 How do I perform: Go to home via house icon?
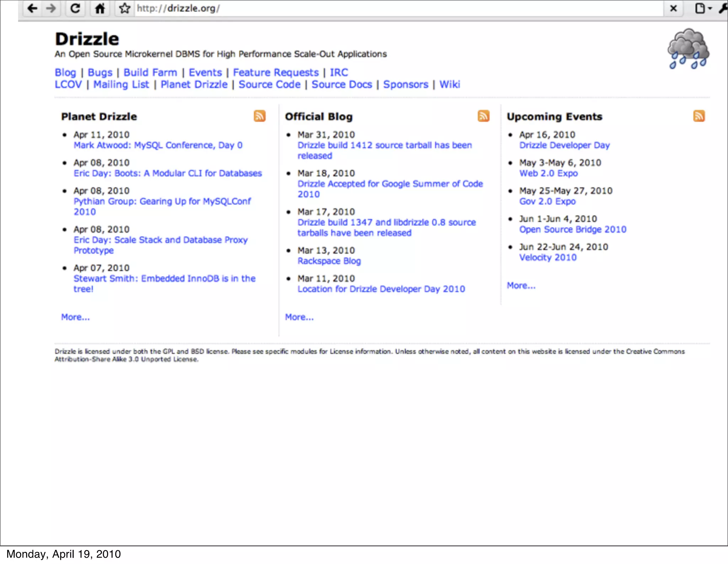click(x=100, y=8)
